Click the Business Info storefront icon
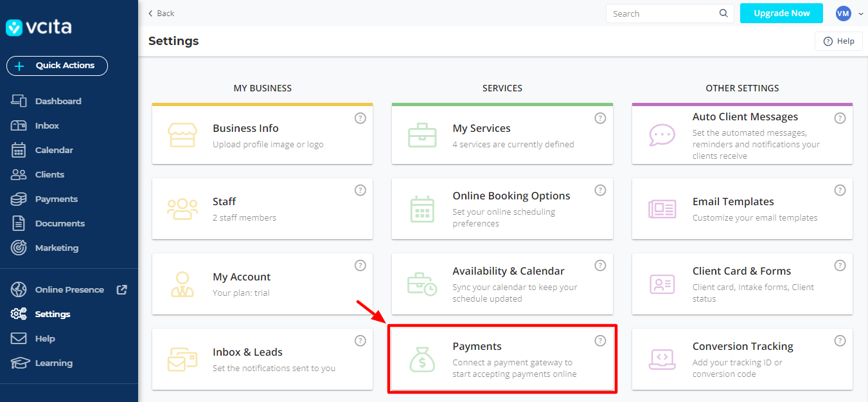 coord(182,136)
